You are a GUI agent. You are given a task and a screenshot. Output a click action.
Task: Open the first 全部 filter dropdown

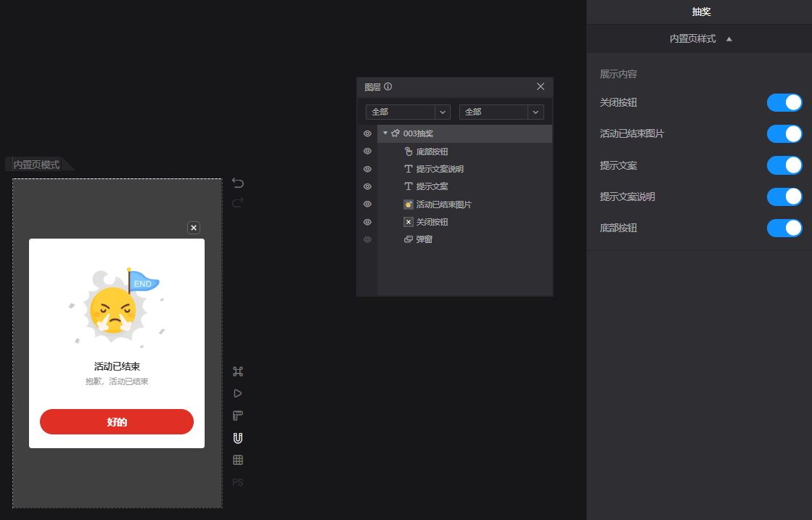click(408, 112)
